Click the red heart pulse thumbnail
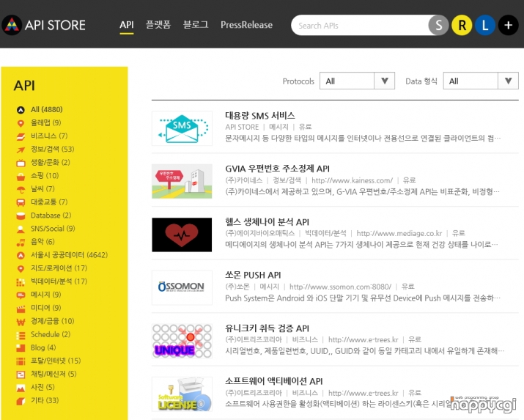 tap(182, 235)
